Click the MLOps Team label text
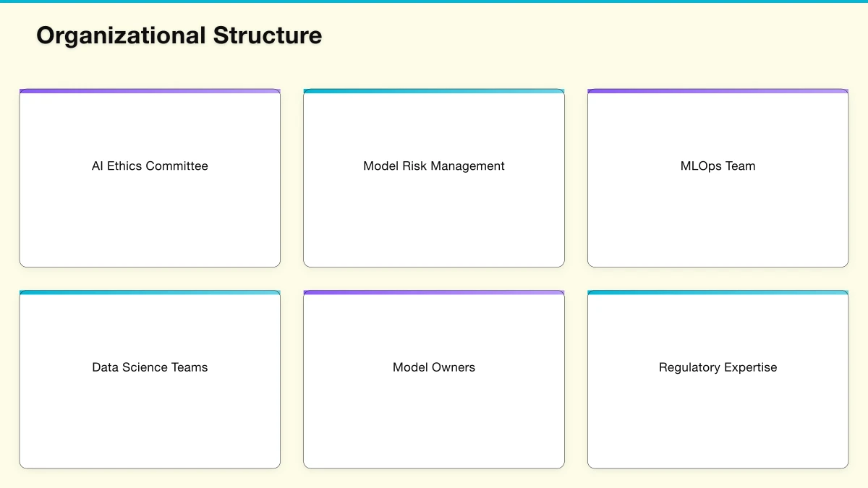The height and width of the screenshot is (488, 868). (718, 166)
